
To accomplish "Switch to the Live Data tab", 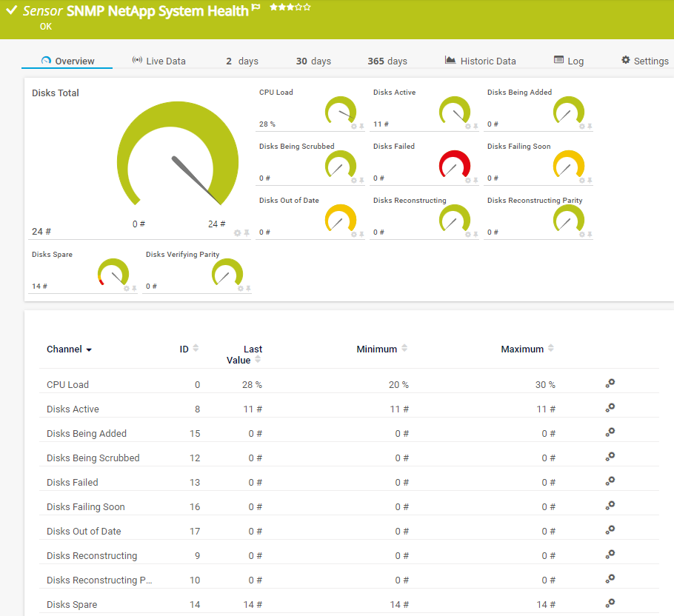I will pos(159,61).
